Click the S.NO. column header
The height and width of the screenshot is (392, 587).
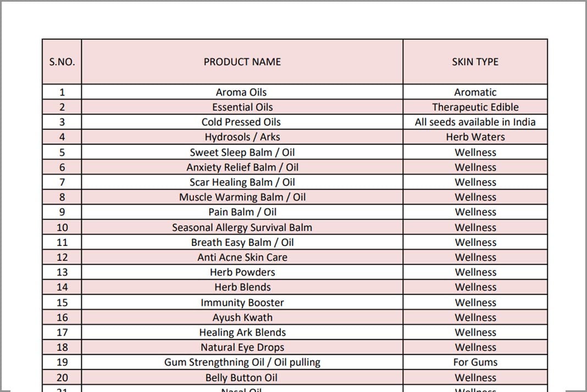click(62, 61)
